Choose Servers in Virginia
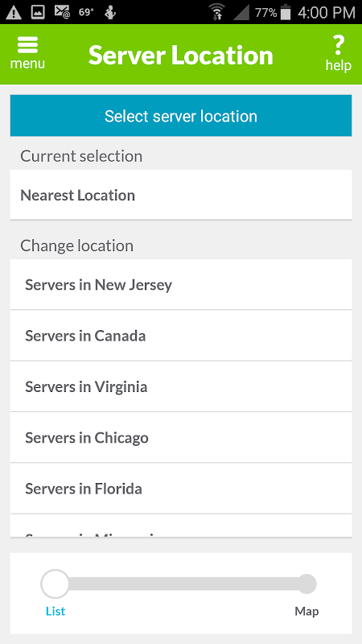The image size is (362, 644). 181,386
